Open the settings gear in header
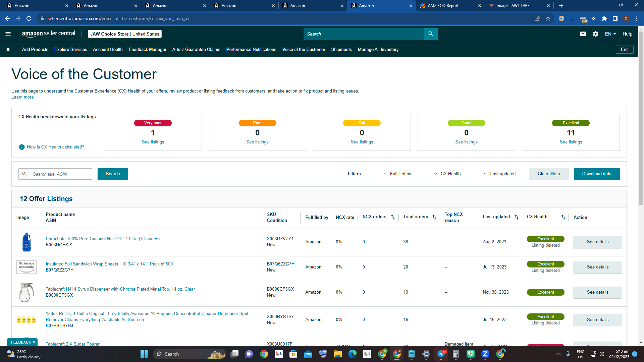 pos(596,34)
